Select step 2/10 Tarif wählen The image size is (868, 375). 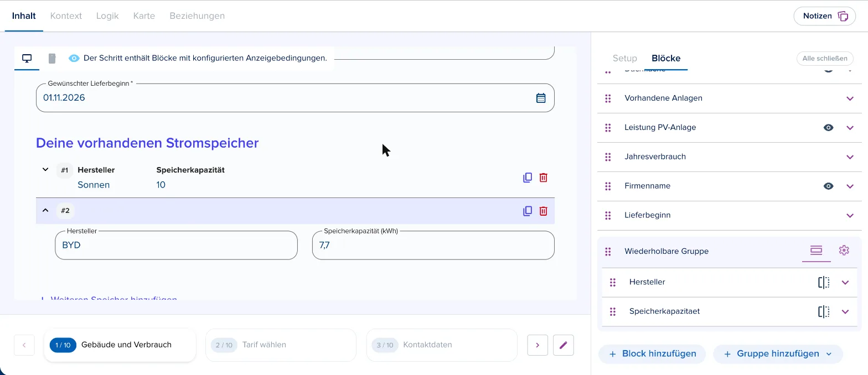(281, 345)
